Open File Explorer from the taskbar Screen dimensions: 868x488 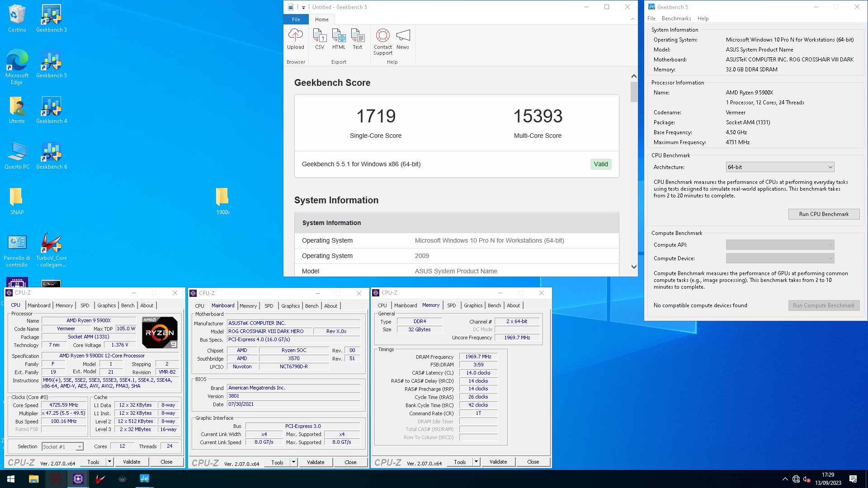34,479
